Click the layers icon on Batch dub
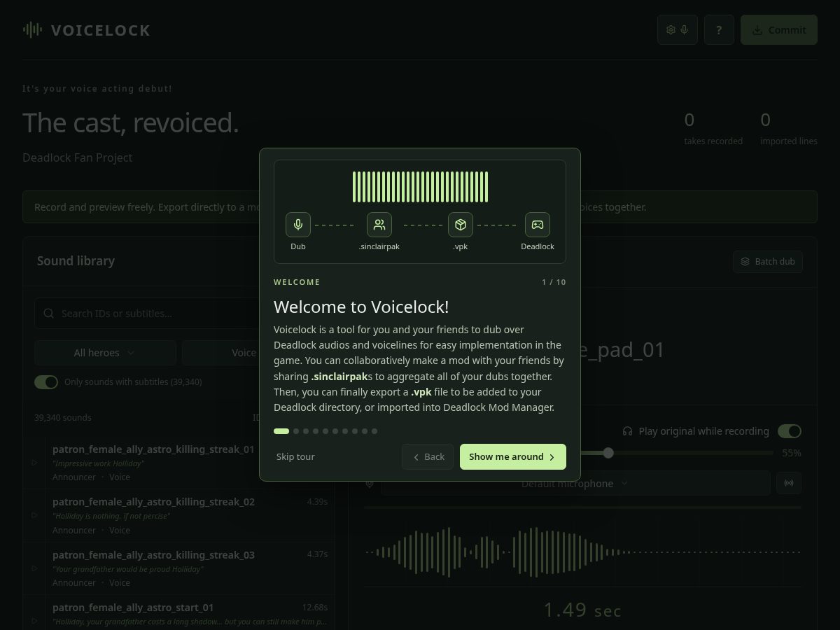This screenshot has width=840, height=630. click(x=745, y=261)
